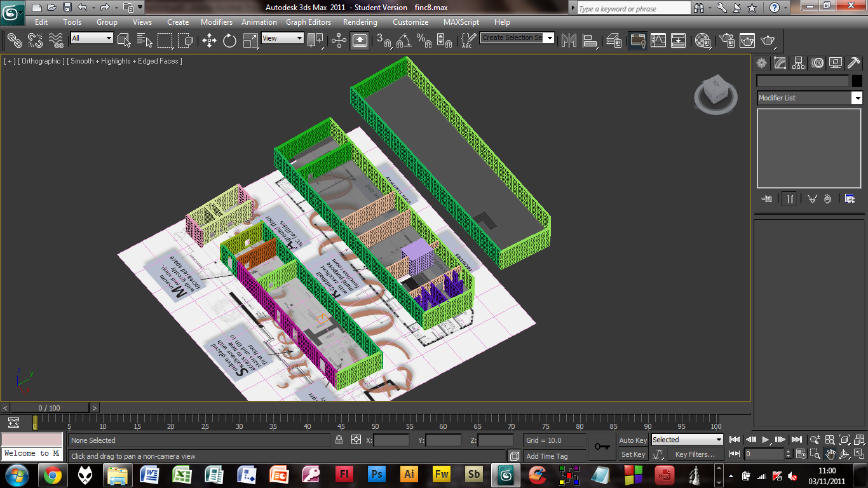Select the Pan View hand tool
Screen dimensions: 868x488
click(x=830, y=454)
